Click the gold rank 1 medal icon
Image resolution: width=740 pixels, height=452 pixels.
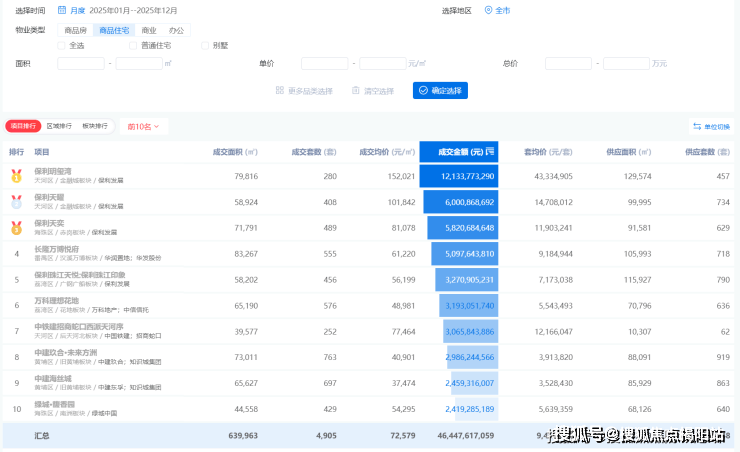[x=17, y=176]
